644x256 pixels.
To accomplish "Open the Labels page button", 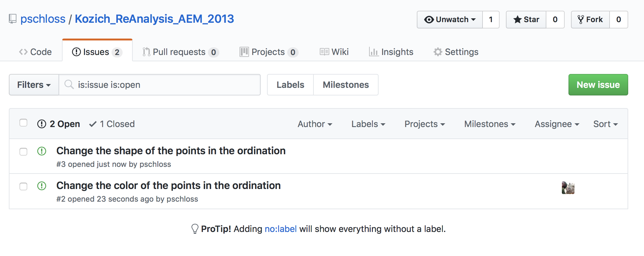I will [290, 85].
